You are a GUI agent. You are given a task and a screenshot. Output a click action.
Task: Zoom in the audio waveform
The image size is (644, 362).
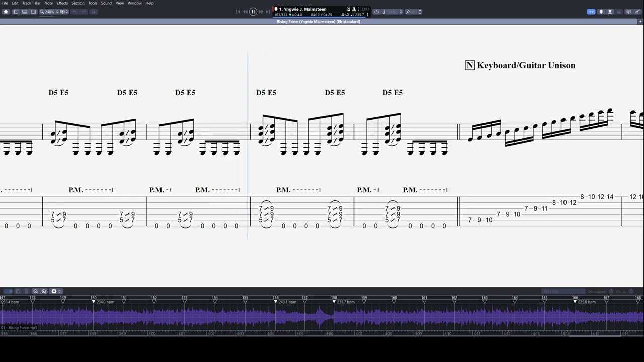(x=44, y=291)
